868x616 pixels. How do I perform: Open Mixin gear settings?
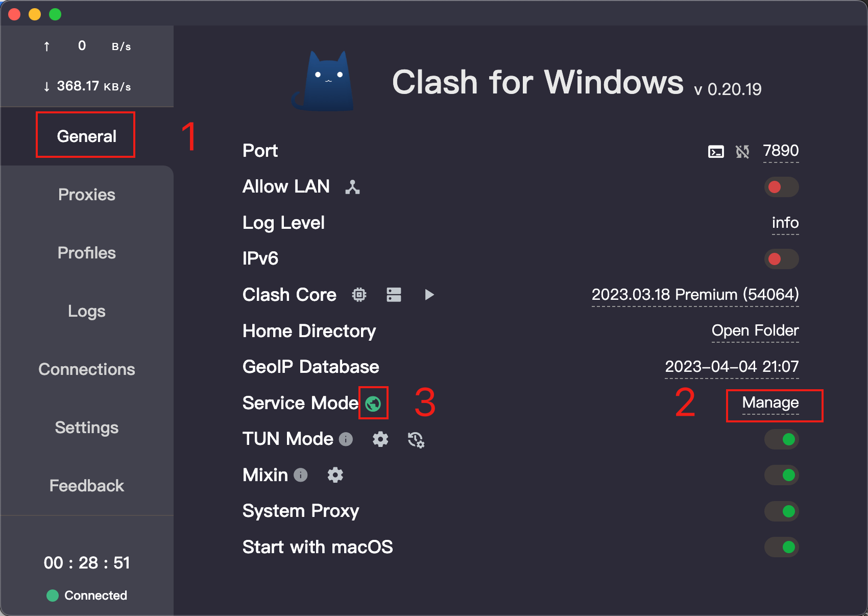pyautogui.click(x=335, y=475)
